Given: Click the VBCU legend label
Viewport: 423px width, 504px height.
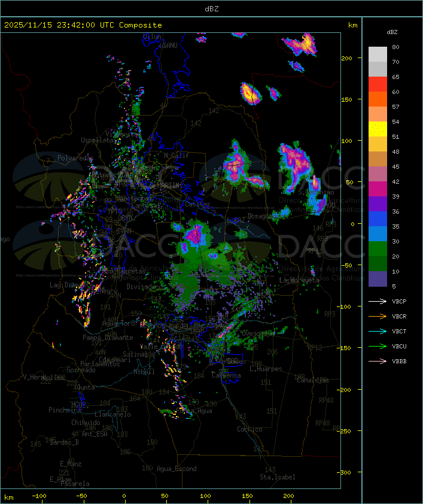Looking at the screenshot, I should click(399, 346).
